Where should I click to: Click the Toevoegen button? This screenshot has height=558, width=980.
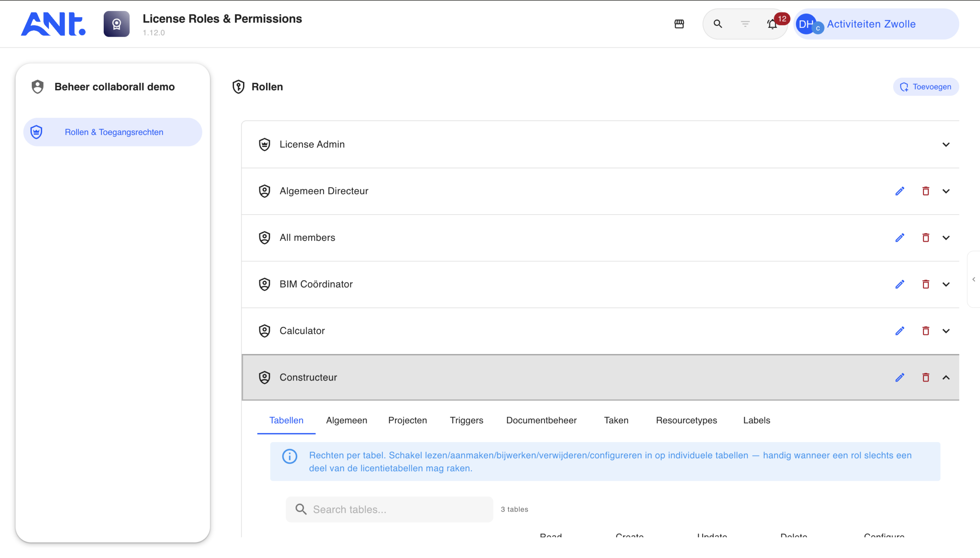926,86
